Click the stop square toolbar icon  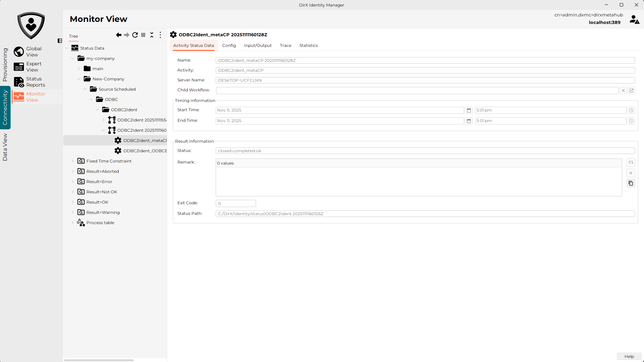coord(143,35)
